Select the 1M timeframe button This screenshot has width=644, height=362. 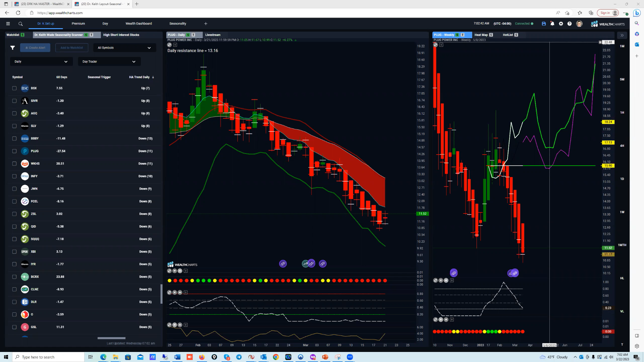[622, 46]
